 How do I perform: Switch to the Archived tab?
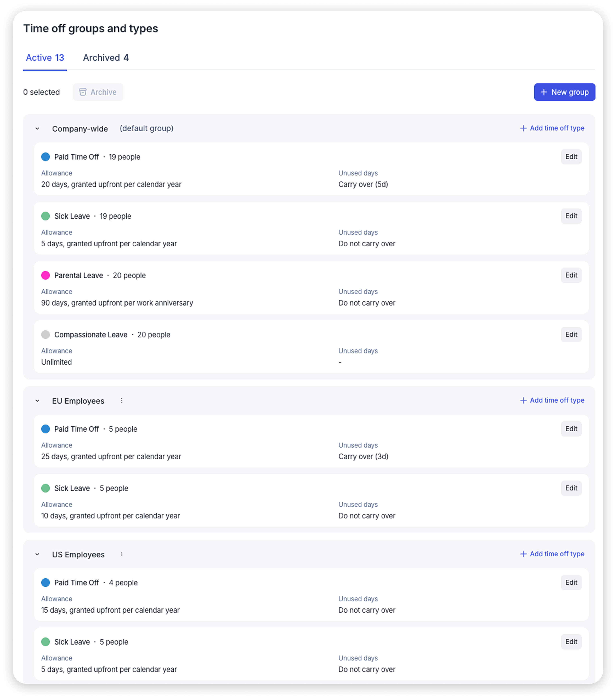coord(105,57)
